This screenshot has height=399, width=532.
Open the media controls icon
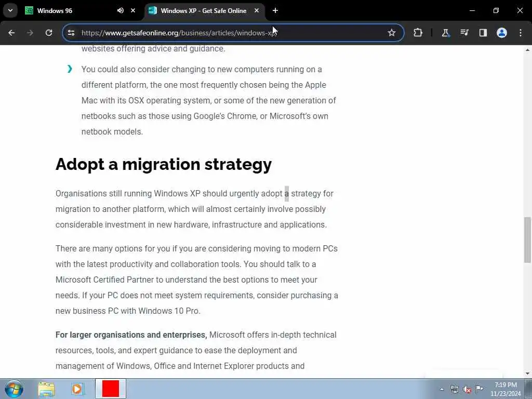[x=464, y=33]
